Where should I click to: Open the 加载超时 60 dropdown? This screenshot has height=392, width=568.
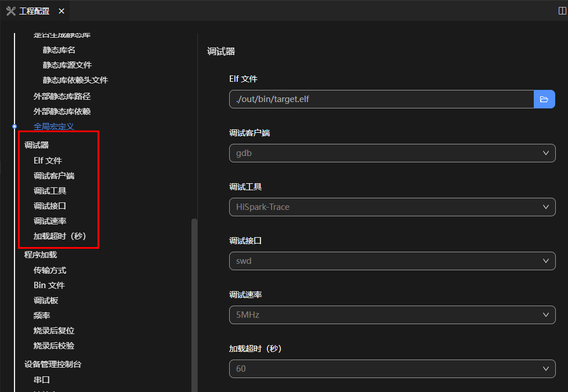(392, 369)
